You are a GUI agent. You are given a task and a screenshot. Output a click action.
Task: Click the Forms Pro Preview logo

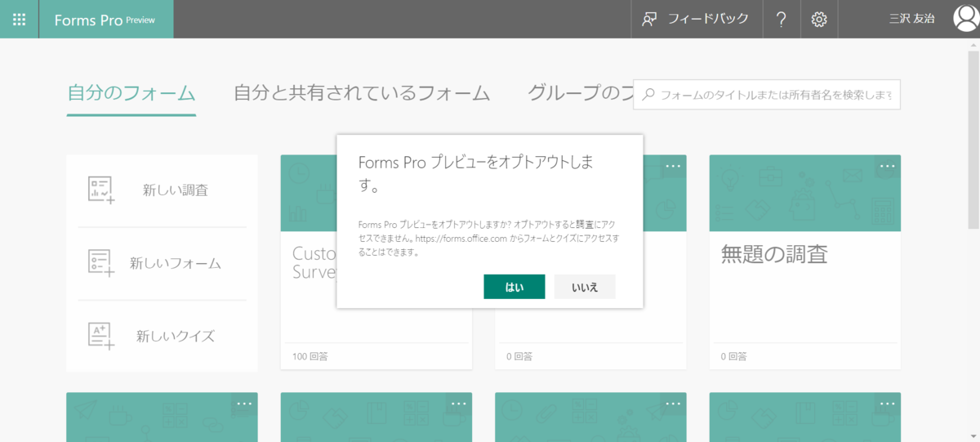[x=104, y=20]
